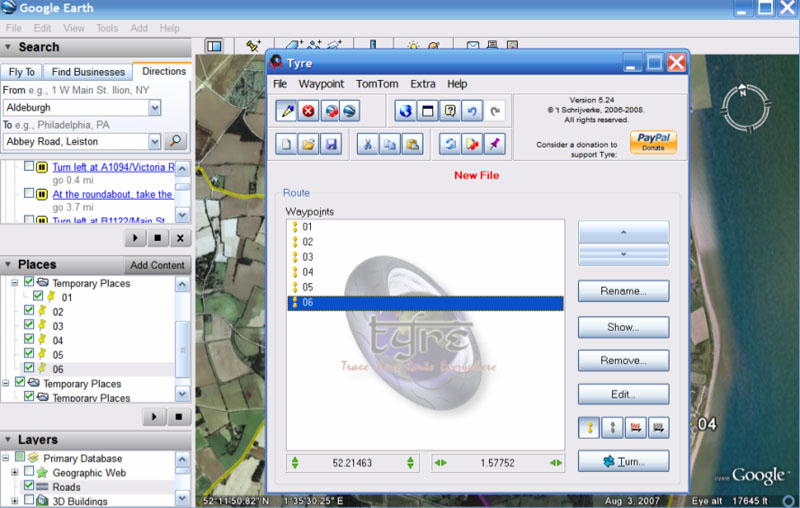Toggle checkbox for waypoint 02 in Places
This screenshot has width=800, height=508.
(x=29, y=310)
